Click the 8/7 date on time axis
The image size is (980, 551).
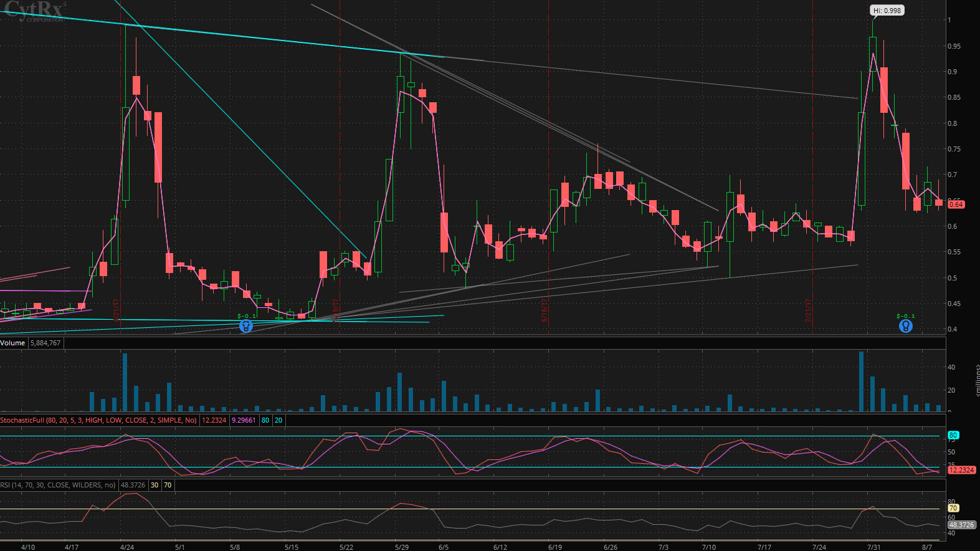tap(927, 547)
